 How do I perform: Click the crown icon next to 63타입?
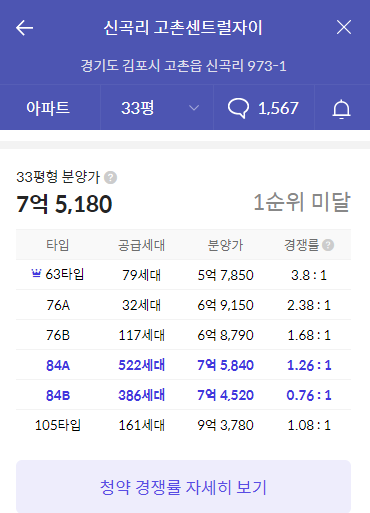36,274
